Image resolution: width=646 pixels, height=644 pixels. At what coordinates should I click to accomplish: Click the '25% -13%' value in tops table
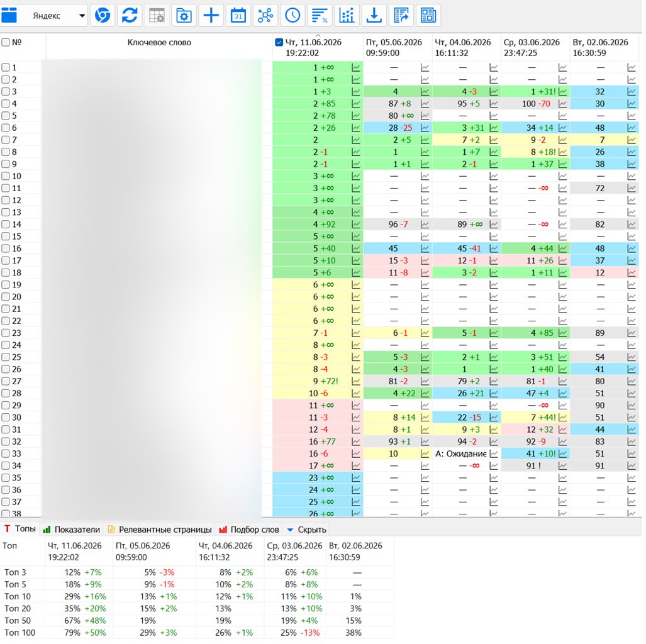point(299,633)
